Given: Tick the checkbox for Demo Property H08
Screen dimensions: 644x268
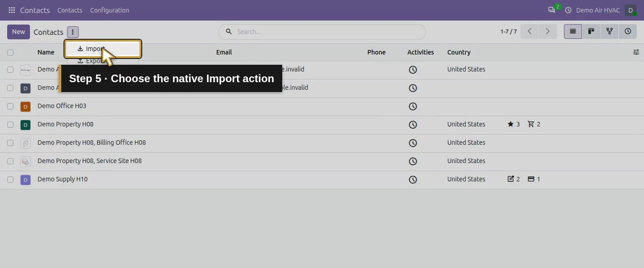Looking at the screenshot, I should tap(10, 125).
